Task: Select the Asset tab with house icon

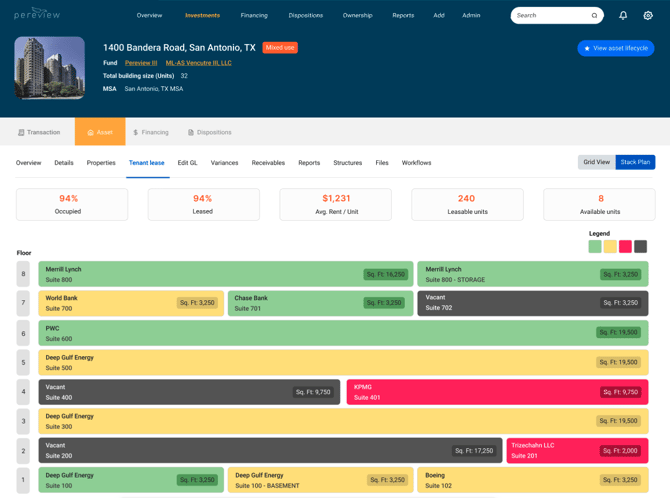Action: pos(100,132)
